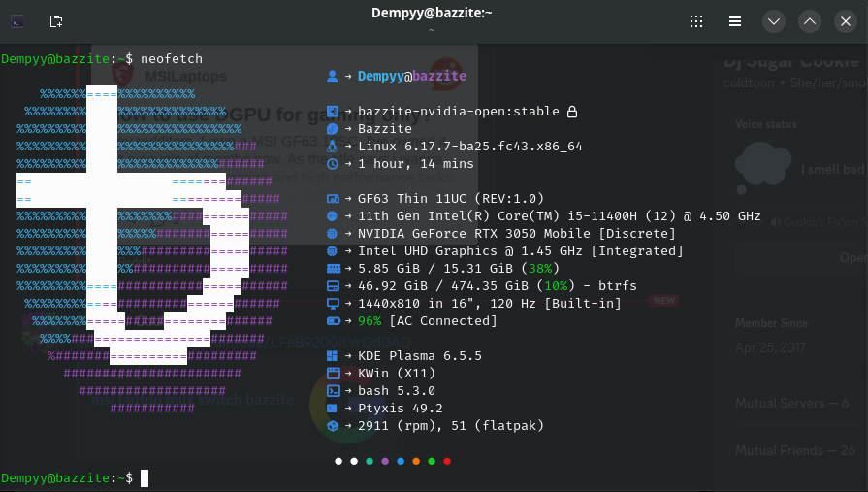Click the blue color dot

coord(401,461)
